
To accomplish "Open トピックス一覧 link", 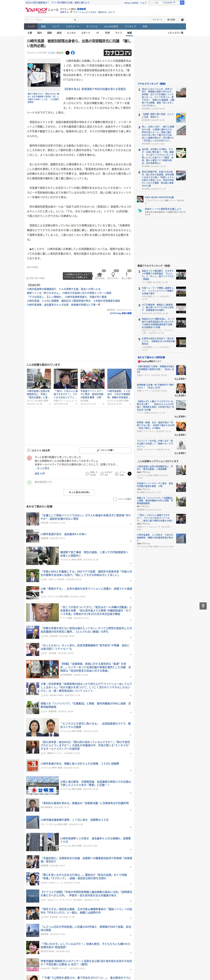I will (x=175, y=33).
